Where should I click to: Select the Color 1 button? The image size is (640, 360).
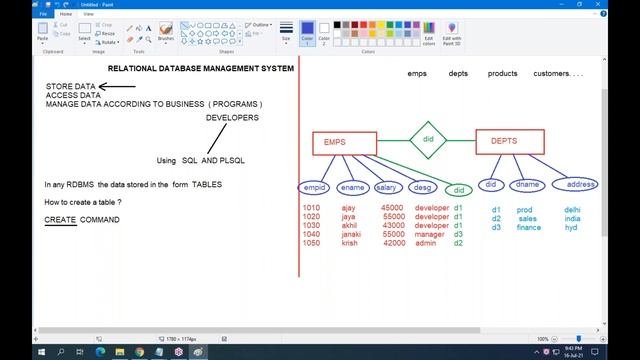[307, 33]
